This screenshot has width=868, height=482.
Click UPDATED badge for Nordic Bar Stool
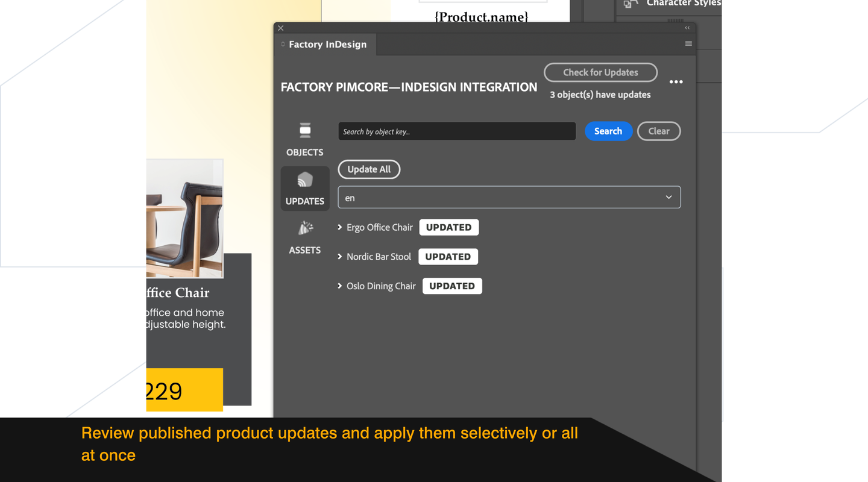tap(448, 257)
